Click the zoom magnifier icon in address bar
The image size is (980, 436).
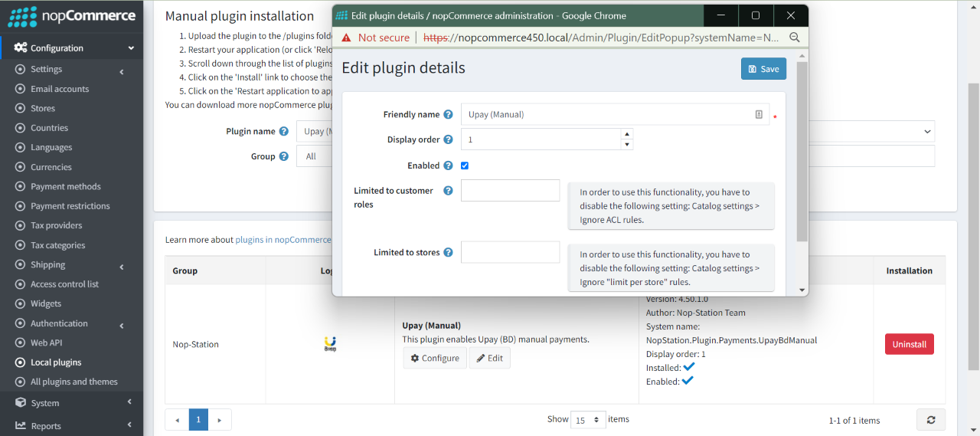(x=795, y=37)
